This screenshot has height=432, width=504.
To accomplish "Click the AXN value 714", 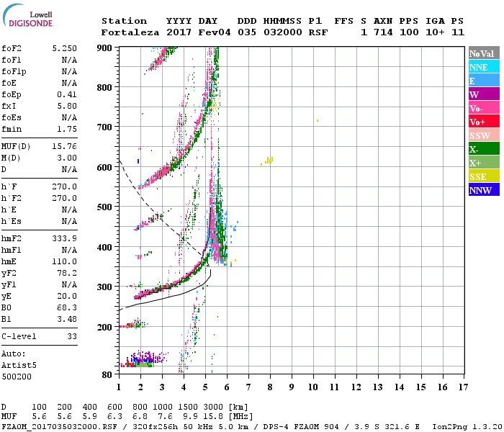I will pos(383,32).
